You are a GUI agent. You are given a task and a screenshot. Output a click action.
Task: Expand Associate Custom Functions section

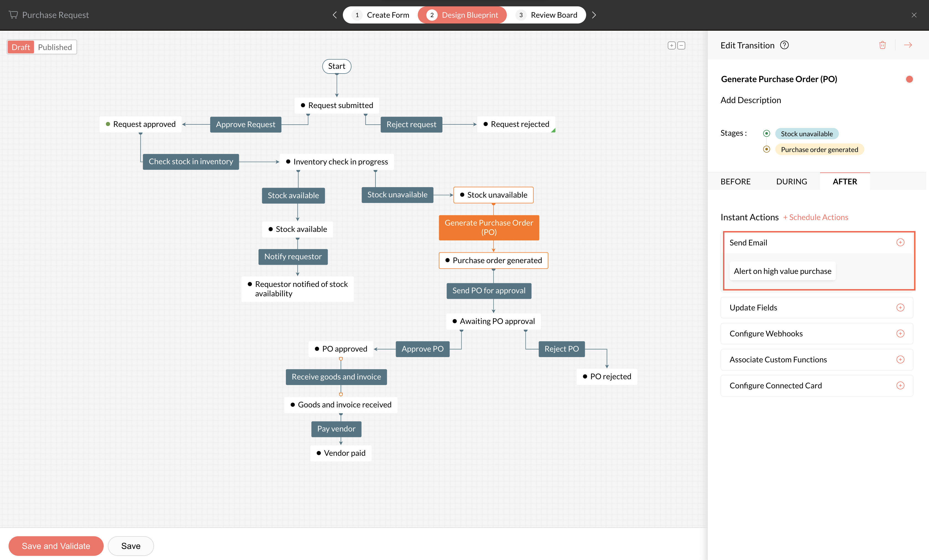coord(900,360)
